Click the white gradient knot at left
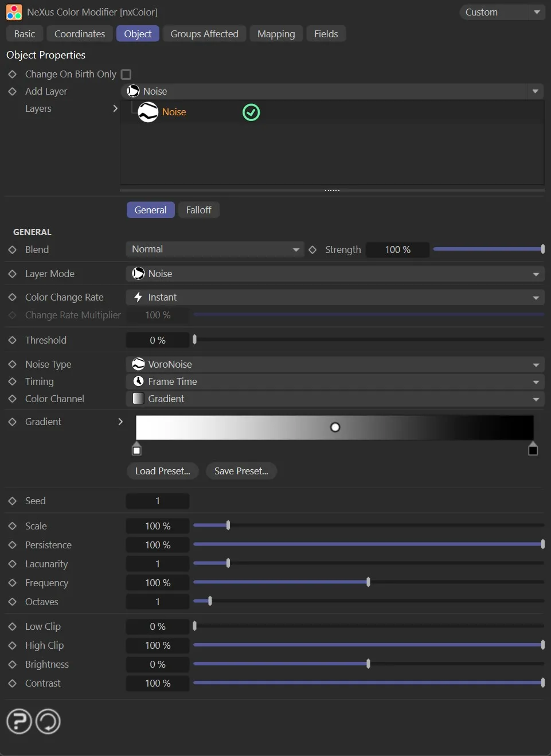Image resolution: width=551 pixels, height=756 pixels. pos(136,449)
